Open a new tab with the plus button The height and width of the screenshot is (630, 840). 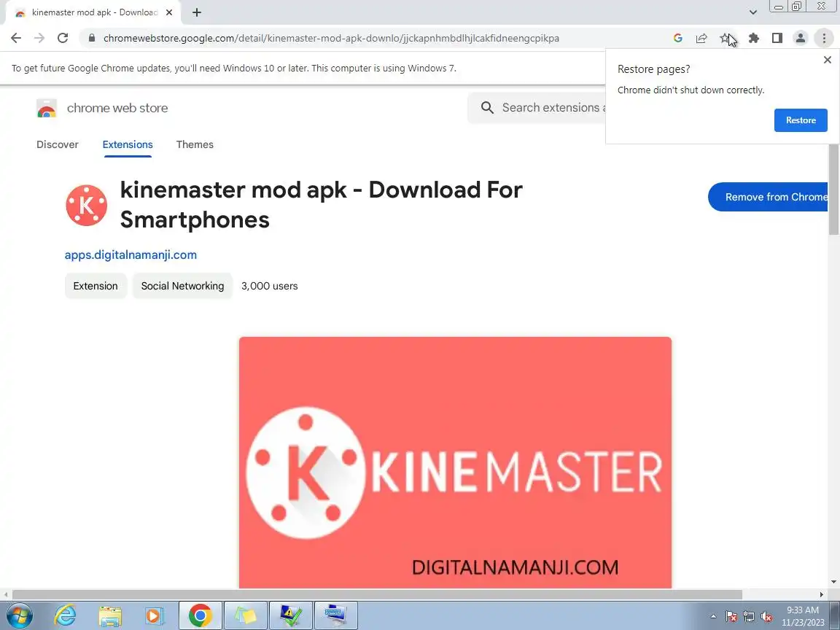[197, 12]
